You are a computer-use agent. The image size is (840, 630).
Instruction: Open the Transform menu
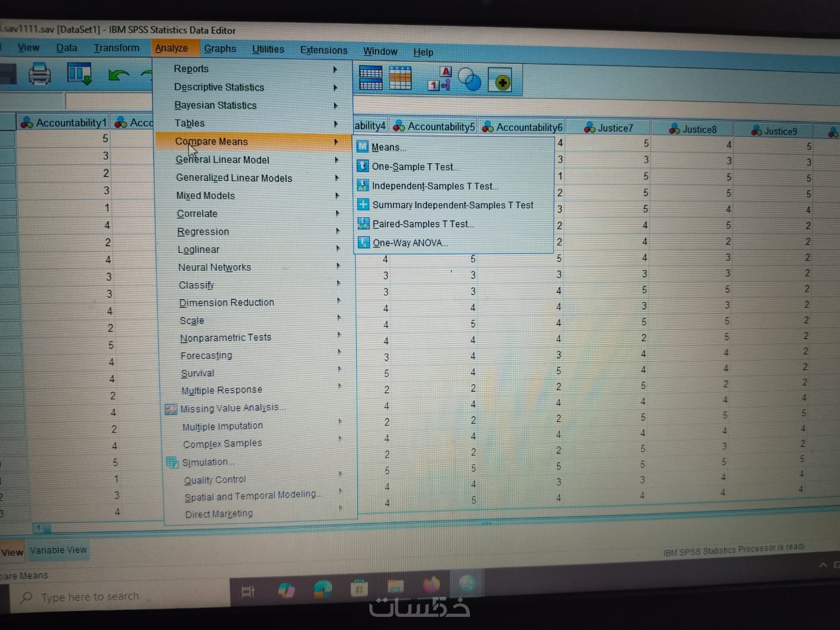(x=117, y=48)
